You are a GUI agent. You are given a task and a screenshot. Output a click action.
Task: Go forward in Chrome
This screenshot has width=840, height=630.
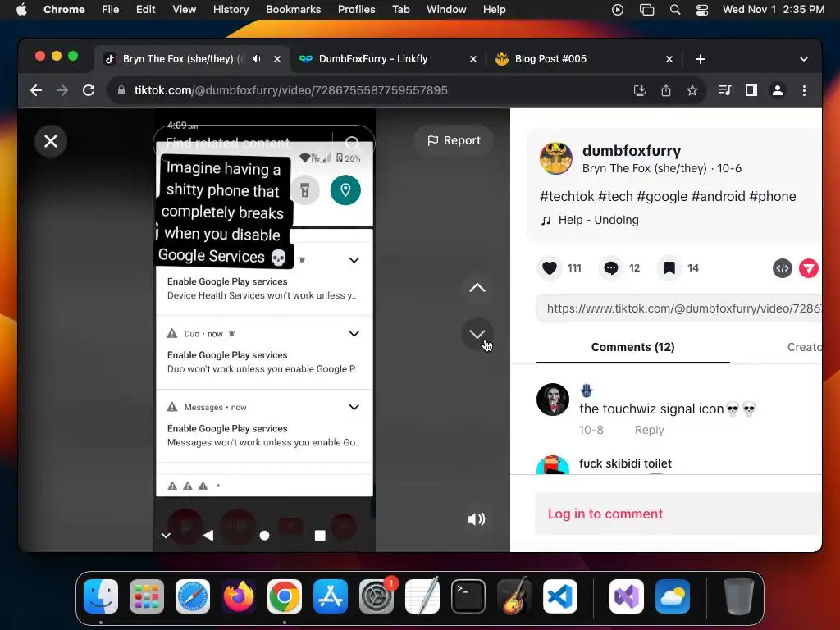click(62, 90)
